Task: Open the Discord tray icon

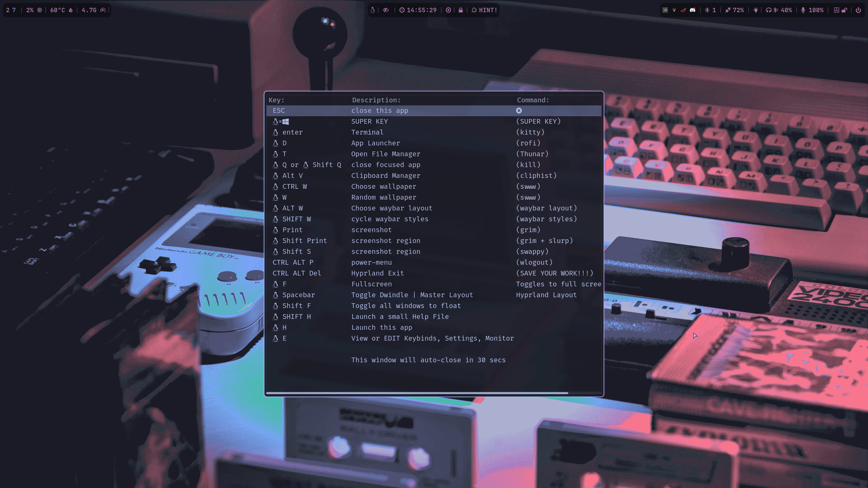Action: click(x=692, y=10)
